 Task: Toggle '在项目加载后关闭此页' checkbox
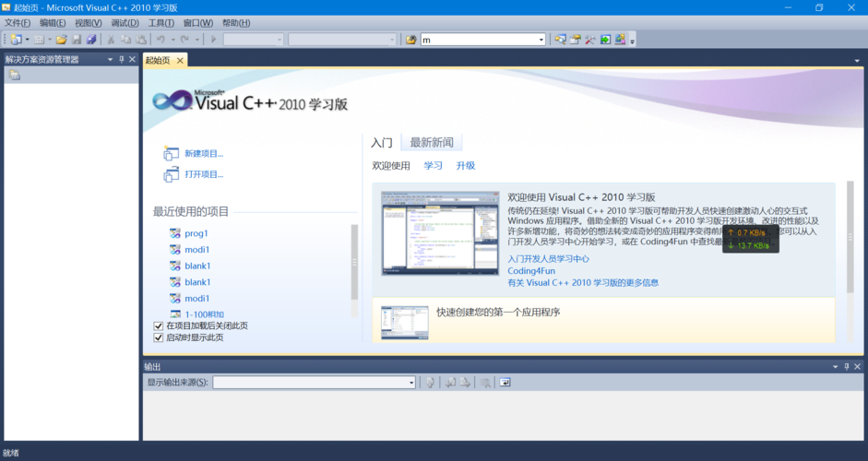[159, 326]
